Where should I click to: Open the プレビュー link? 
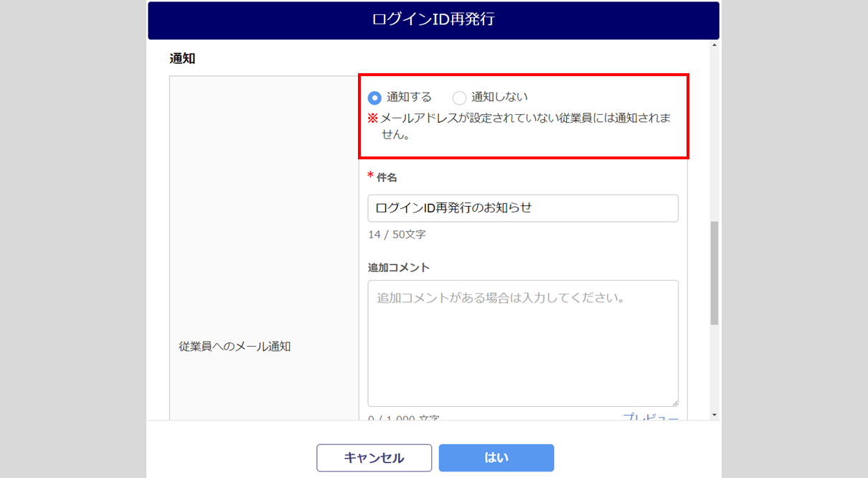pos(650,417)
